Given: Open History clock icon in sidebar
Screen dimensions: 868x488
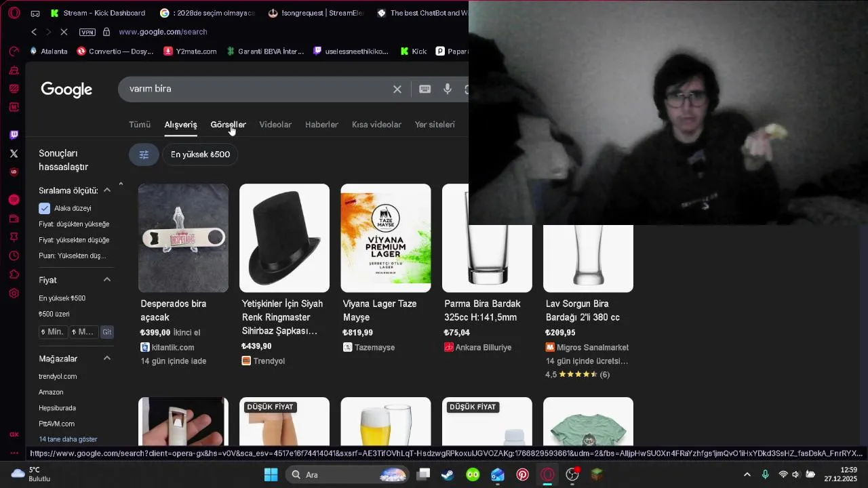Looking at the screenshot, I should coord(14,256).
